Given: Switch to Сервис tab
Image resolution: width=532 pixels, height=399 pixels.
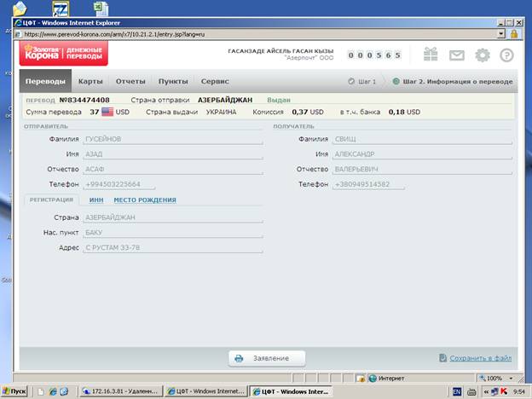Looking at the screenshot, I should (x=215, y=81).
